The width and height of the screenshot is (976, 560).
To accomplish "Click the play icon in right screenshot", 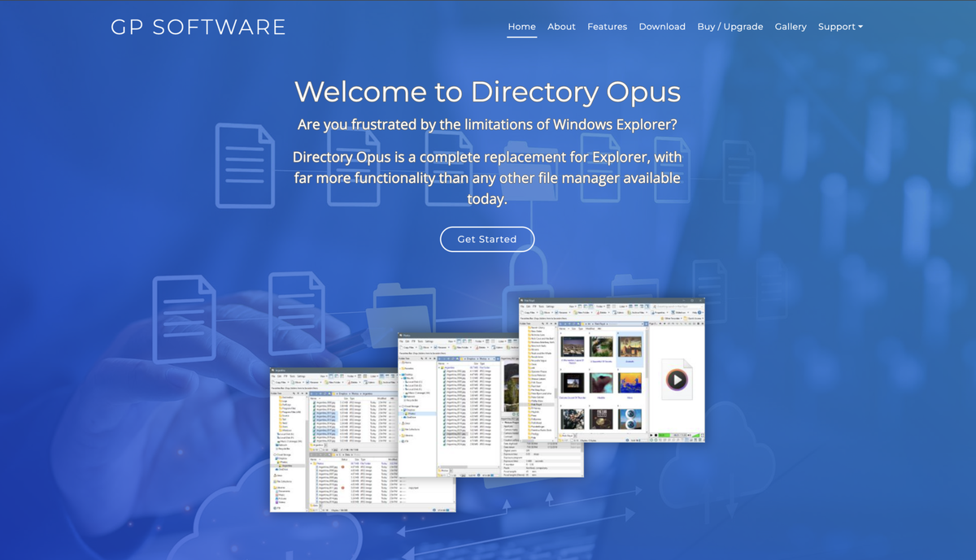I will [676, 379].
